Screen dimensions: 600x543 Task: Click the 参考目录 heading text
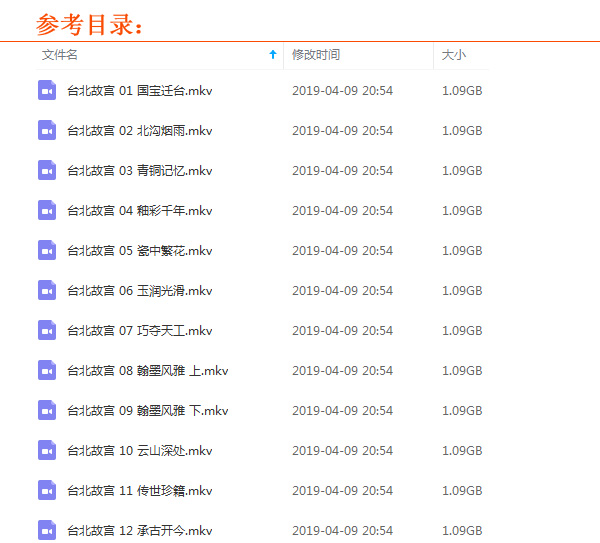90,24
